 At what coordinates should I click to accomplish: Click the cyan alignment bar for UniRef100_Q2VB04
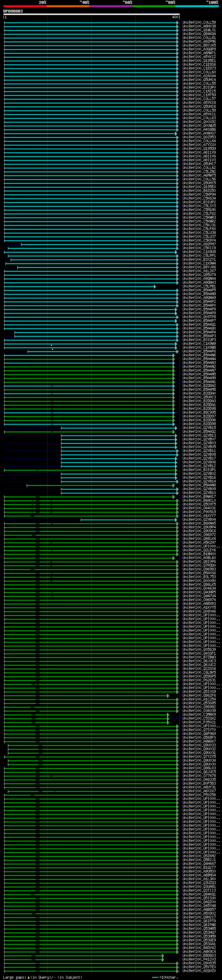coord(129,520)
